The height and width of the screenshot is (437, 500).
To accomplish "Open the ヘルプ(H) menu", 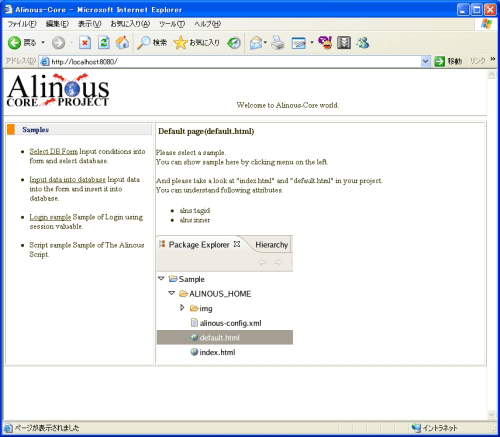I will coord(207,24).
